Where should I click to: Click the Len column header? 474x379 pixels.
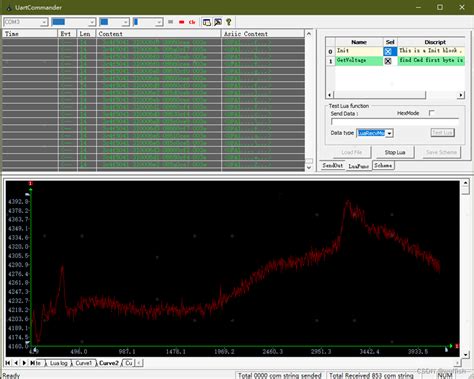pos(87,34)
